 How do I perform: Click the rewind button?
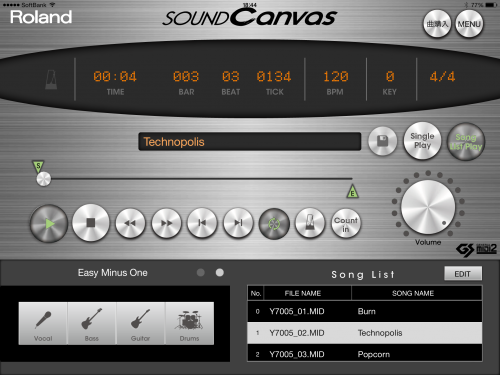[130, 223]
